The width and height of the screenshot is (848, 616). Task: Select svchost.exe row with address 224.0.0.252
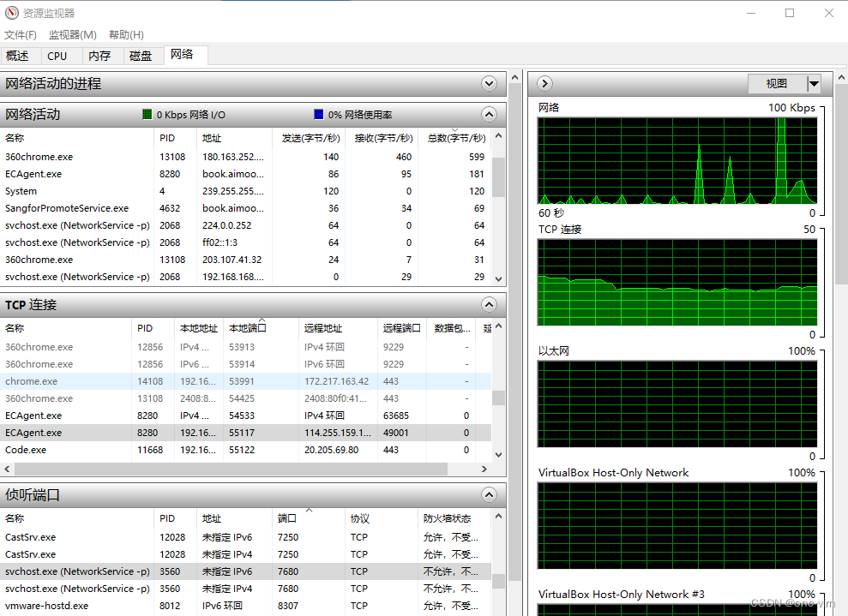point(245,225)
